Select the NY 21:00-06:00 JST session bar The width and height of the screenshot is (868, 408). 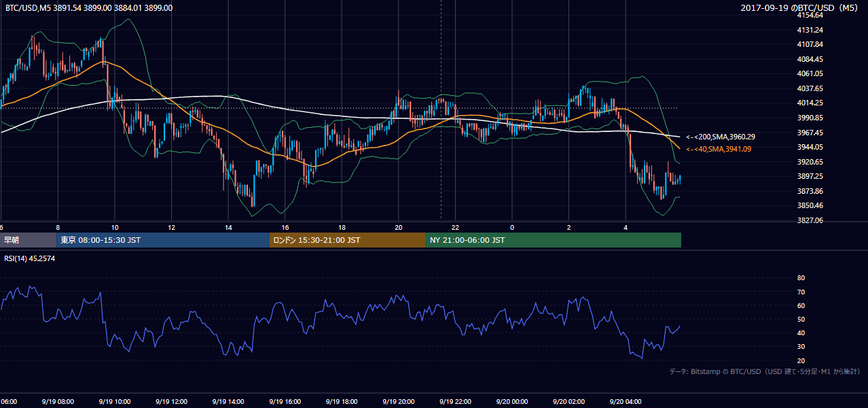point(554,240)
